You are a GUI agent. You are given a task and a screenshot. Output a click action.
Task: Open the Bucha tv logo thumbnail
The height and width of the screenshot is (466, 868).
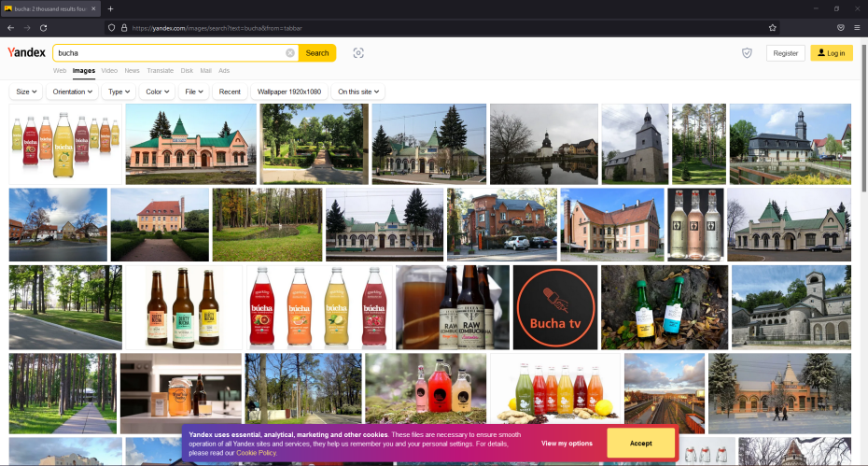(x=555, y=307)
